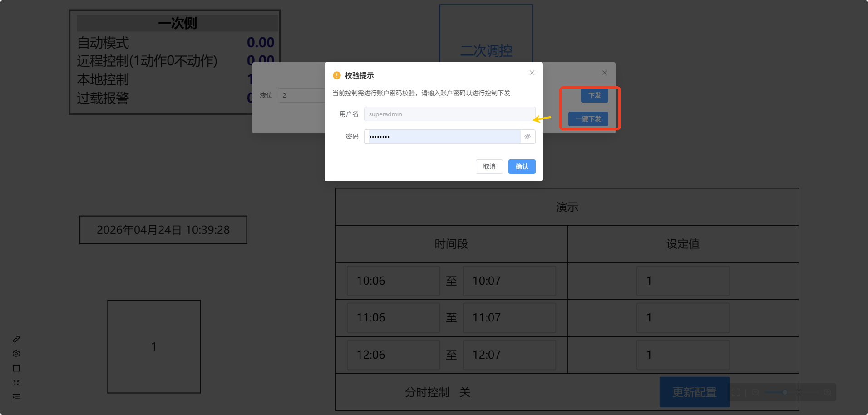Click the zoom slider handle
868x415 pixels.
click(784, 392)
